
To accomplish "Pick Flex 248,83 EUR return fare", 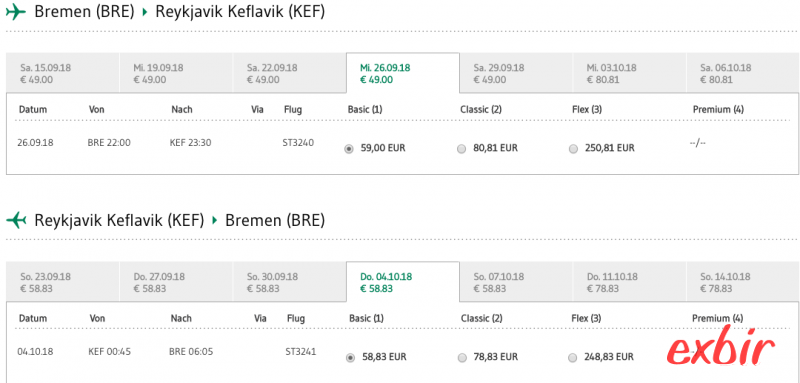I will click(x=572, y=358).
